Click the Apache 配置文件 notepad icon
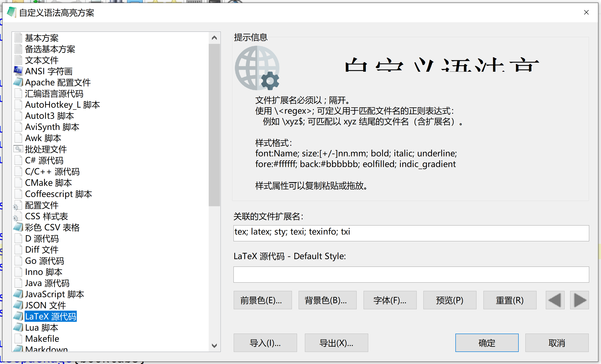Screen dimensions: 601x364 point(18,82)
